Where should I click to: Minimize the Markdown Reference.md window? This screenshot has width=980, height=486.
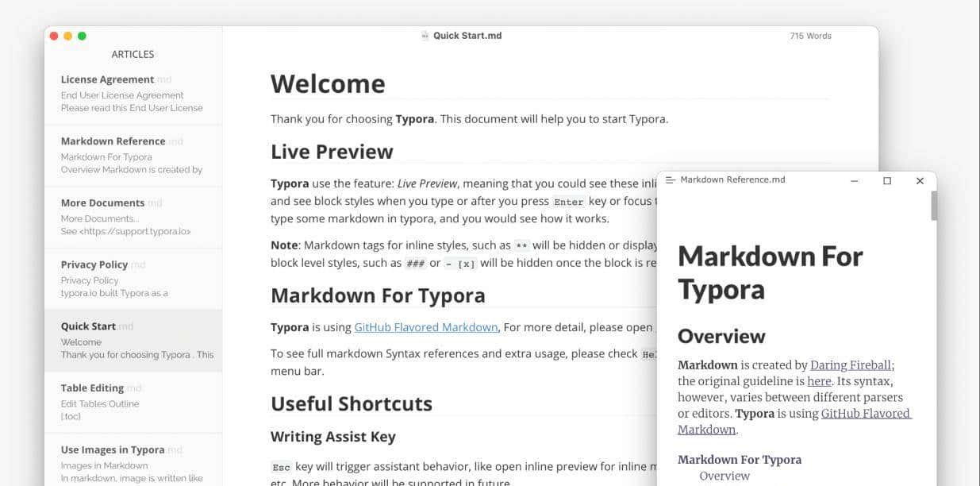854,181
